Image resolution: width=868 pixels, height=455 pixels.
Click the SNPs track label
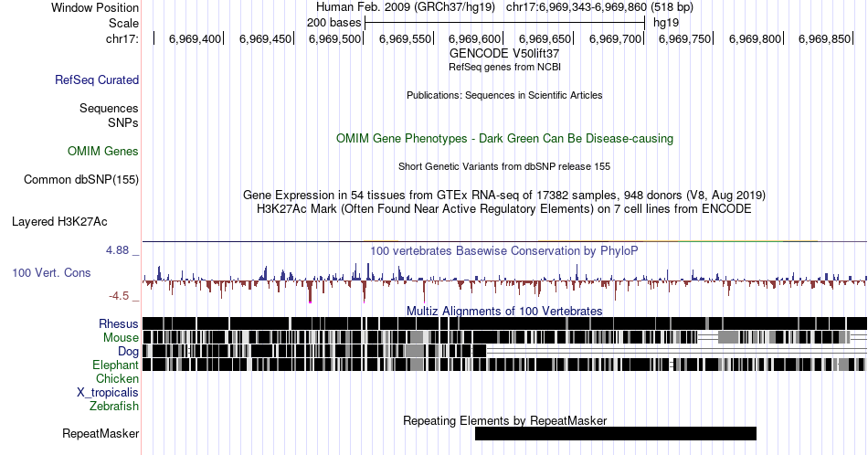[123, 122]
